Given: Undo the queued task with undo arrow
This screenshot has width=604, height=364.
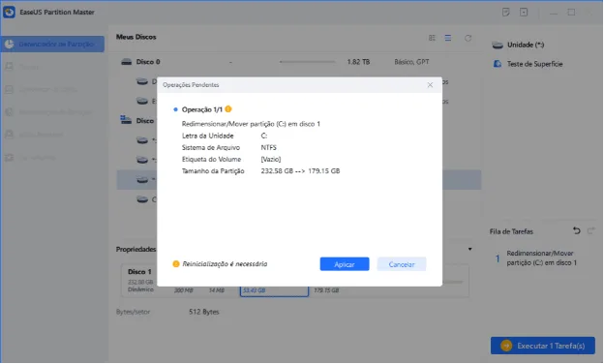Looking at the screenshot, I should (576, 230).
